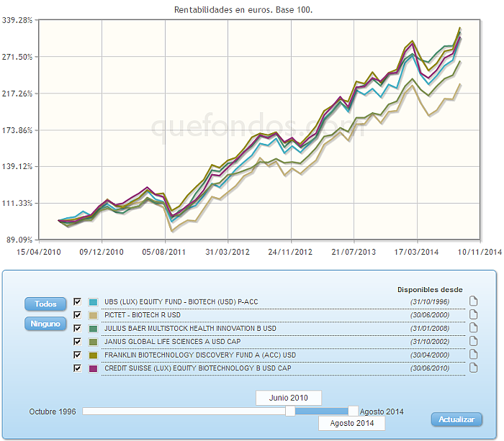
Task: Select fund name CREDIT SUISSE (LUX) EQUITY BIOTECHNOLOGY
Action: click(x=198, y=368)
